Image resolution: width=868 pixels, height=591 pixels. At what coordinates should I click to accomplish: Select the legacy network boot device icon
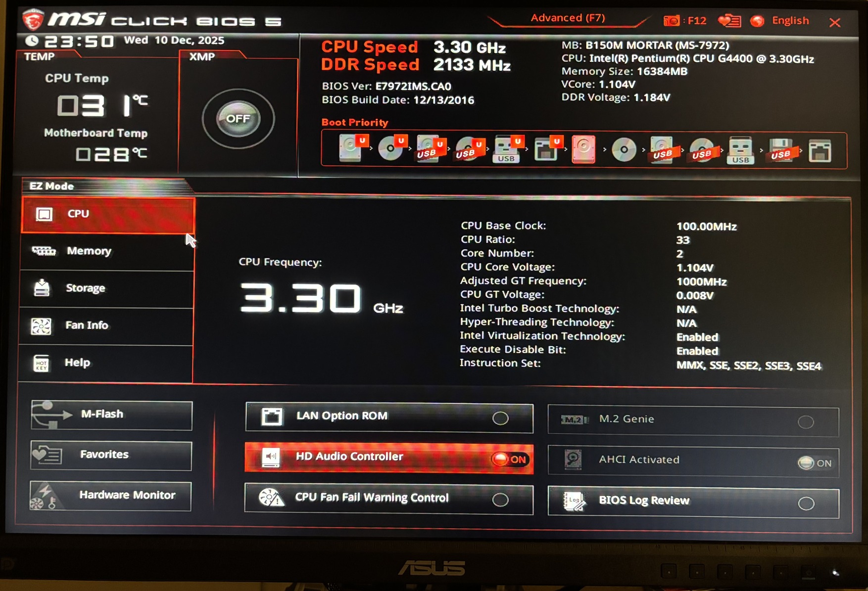click(820, 151)
